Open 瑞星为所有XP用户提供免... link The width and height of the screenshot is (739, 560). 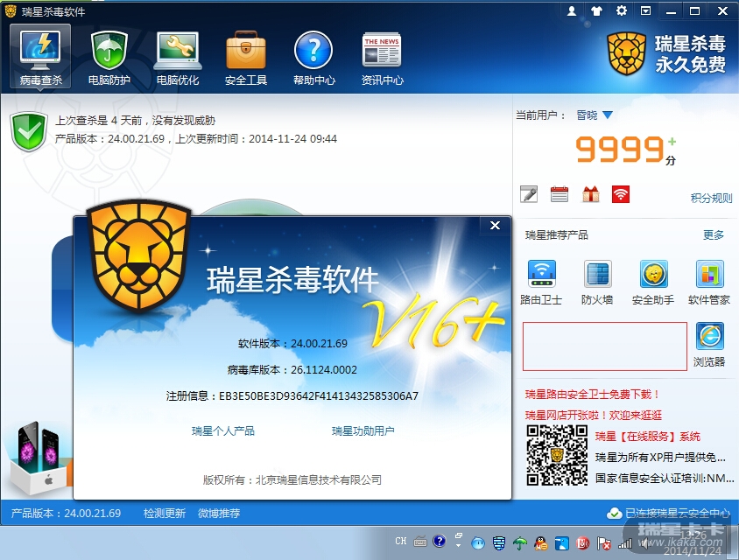tap(660, 457)
